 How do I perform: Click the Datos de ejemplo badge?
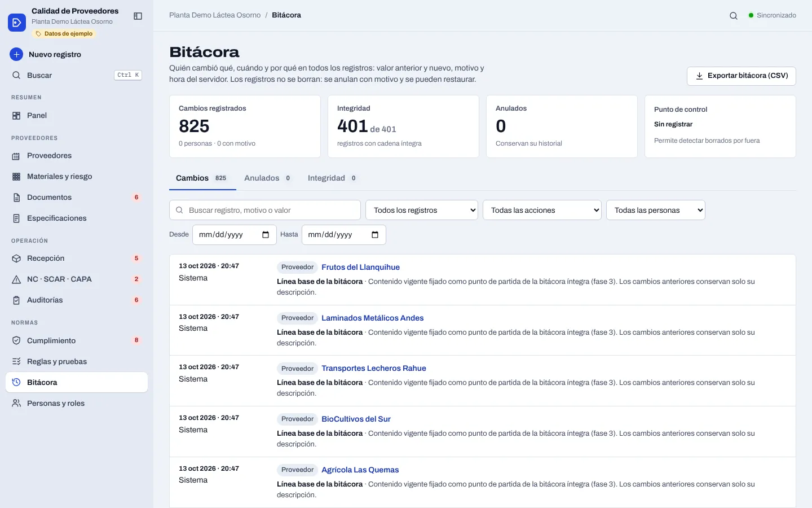(64, 34)
